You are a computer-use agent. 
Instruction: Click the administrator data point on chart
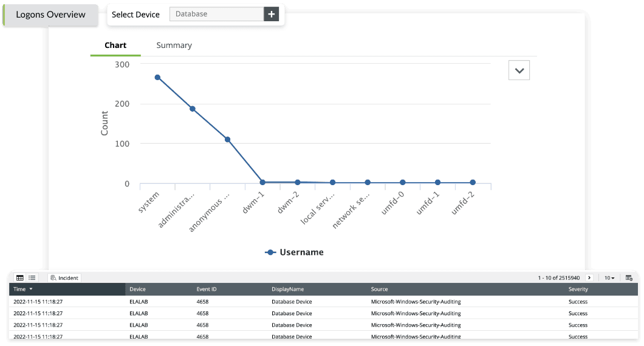tap(193, 109)
